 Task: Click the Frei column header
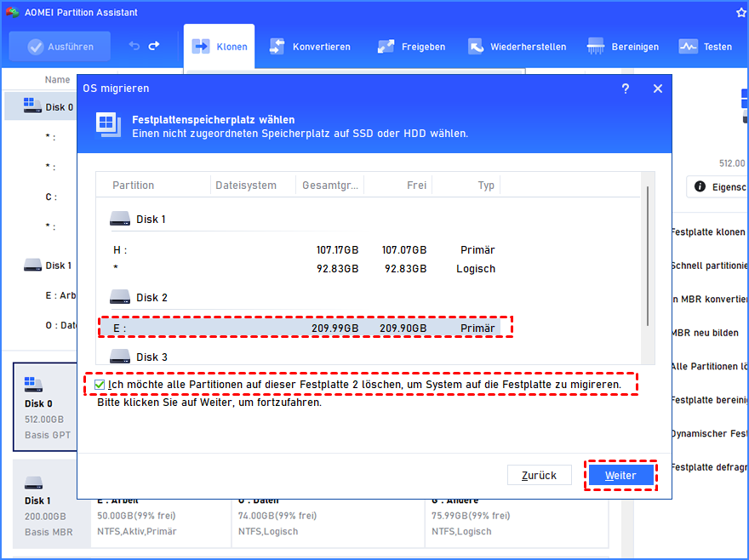(x=416, y=186)
